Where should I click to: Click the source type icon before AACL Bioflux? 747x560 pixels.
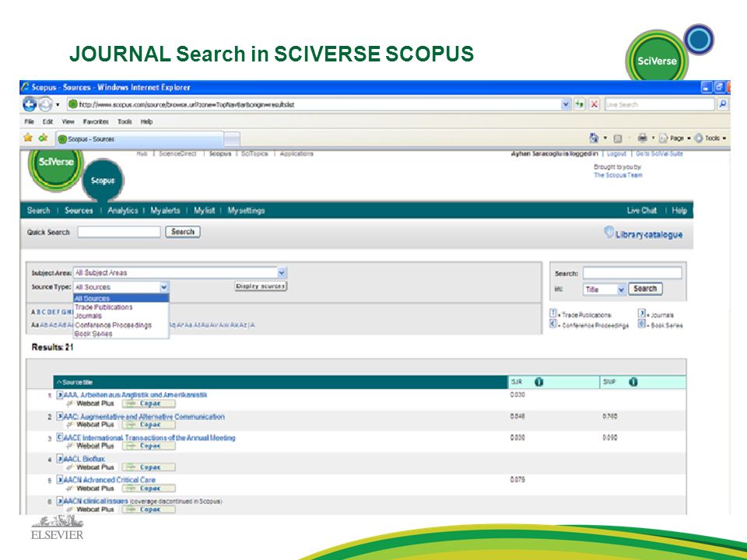(60, 459)
